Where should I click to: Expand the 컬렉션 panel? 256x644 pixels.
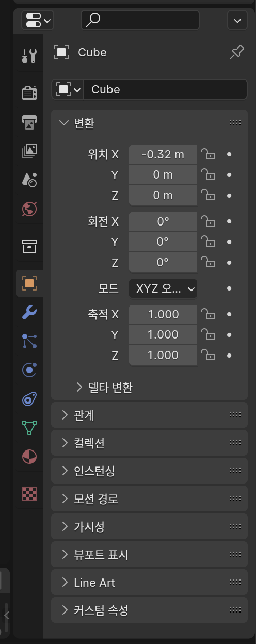coord(149,443)
